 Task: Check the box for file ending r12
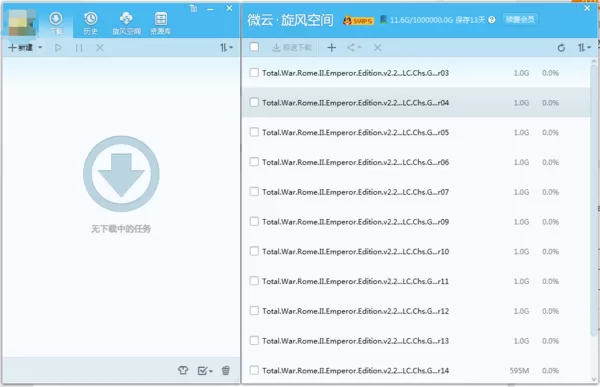point(254,310)
